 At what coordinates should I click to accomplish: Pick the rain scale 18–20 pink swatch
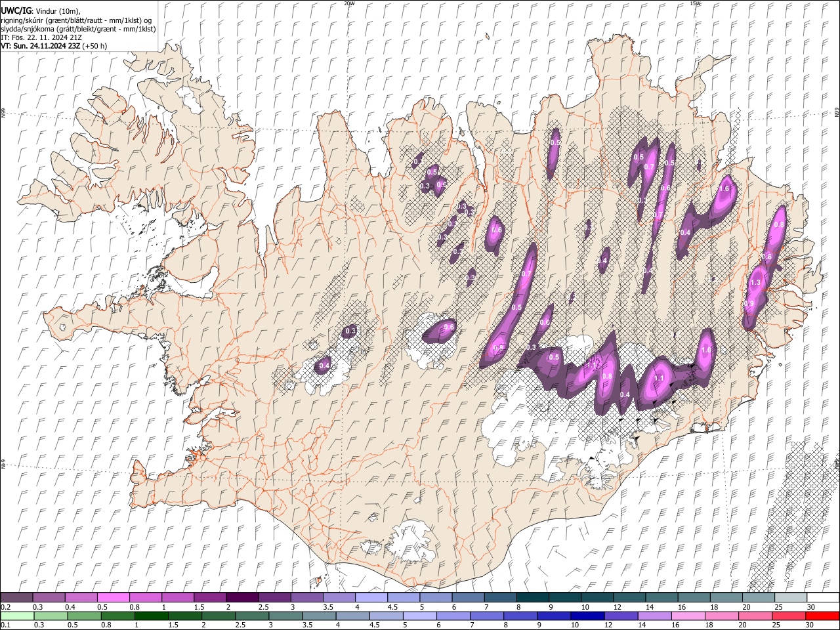pyautogui.click(x=723, y=616)
